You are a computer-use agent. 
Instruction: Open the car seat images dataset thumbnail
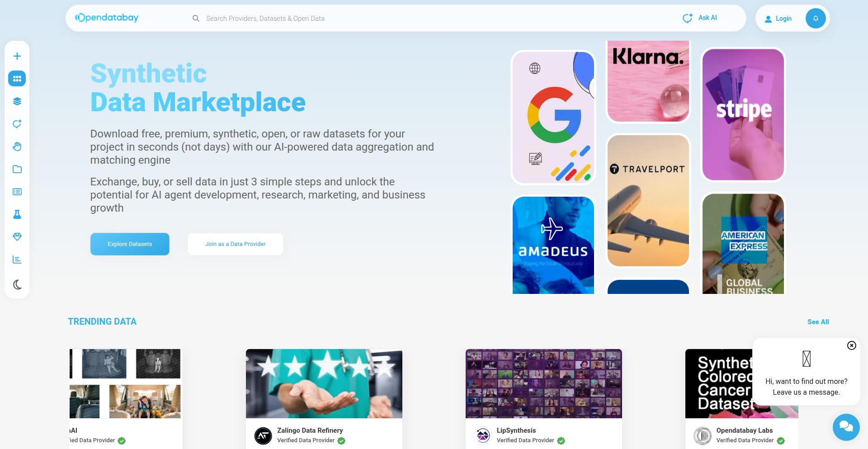[x=125, y=383]
